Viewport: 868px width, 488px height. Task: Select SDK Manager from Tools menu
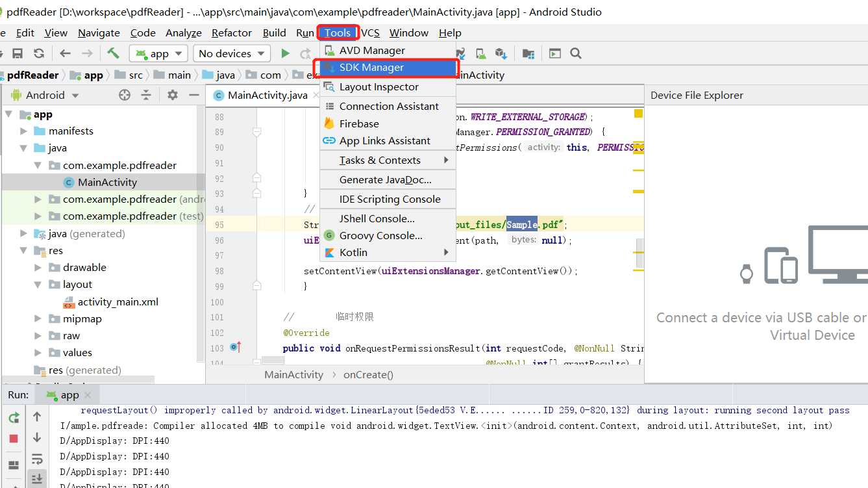pyautogui.click(x=371, y=68)
